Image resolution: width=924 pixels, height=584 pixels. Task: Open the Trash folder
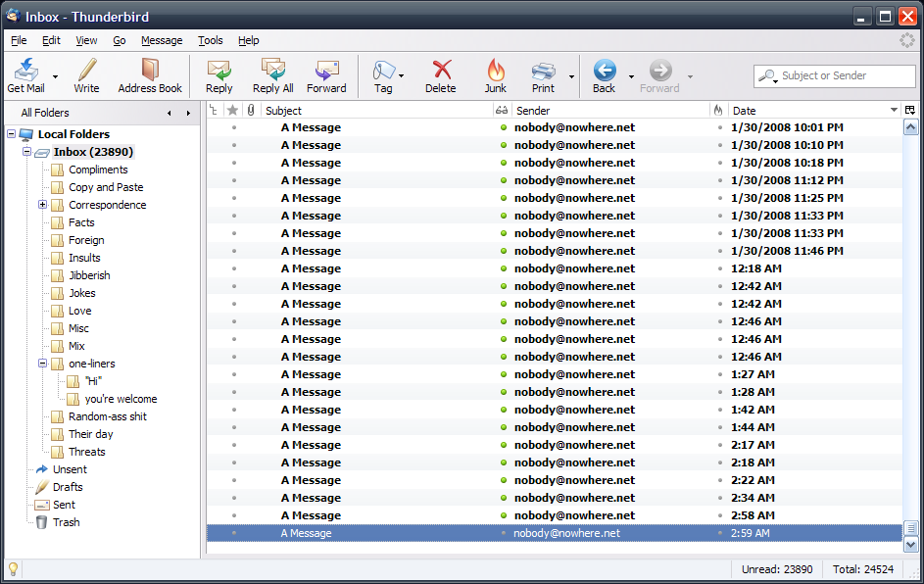pyautogui.click(x=66, y=522)
